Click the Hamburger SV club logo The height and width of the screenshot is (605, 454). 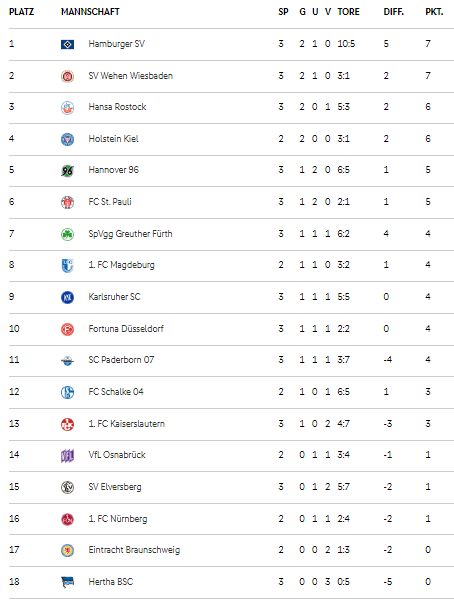tap(68, 45)
